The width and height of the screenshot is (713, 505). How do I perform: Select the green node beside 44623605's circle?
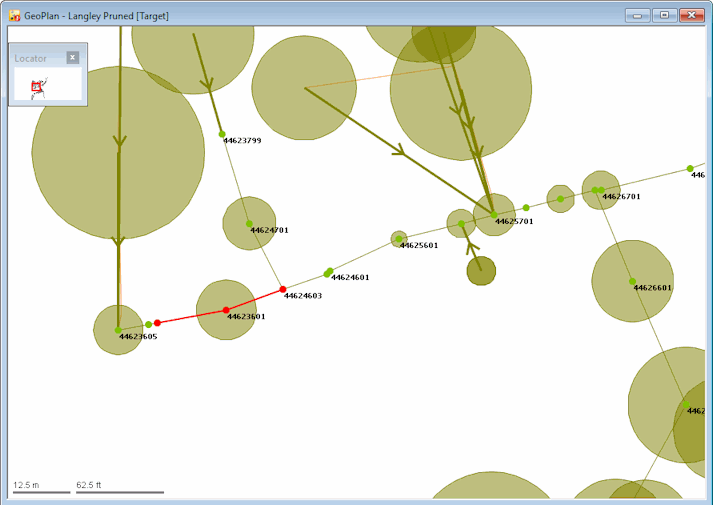point(148,325)
